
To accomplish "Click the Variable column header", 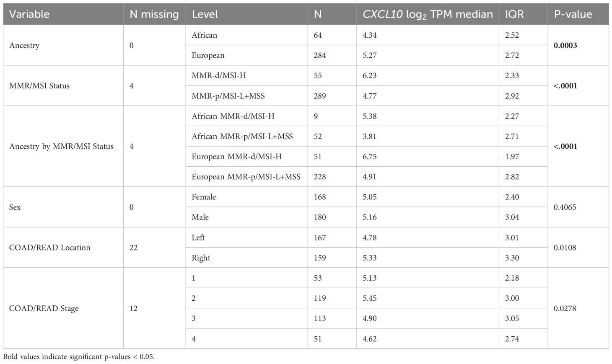I will pyautogui.click(x=29, y=14).
